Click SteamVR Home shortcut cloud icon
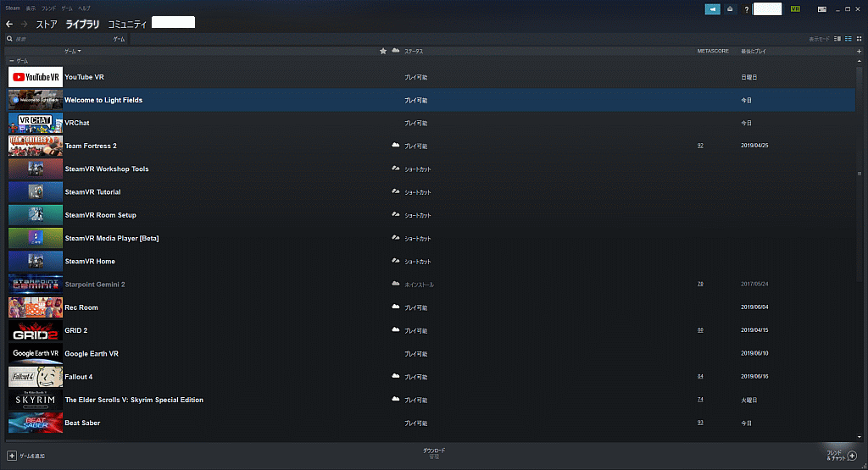 [x=395, y=261]
